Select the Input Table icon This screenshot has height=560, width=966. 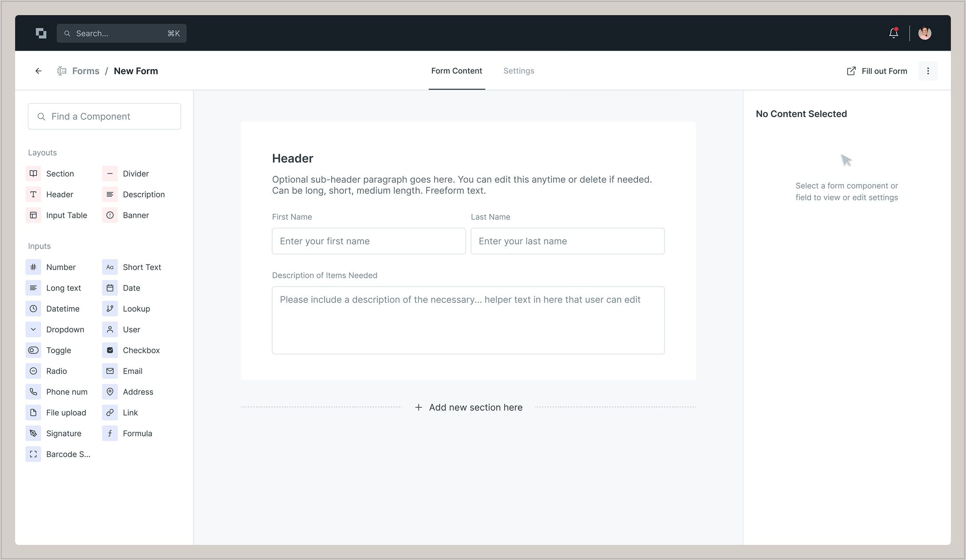(x=33, y=216)
